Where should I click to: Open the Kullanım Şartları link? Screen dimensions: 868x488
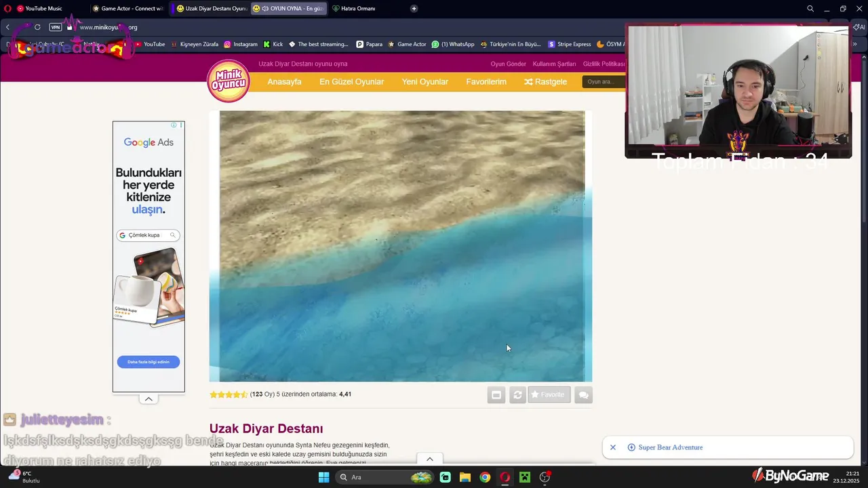point(554,64)
